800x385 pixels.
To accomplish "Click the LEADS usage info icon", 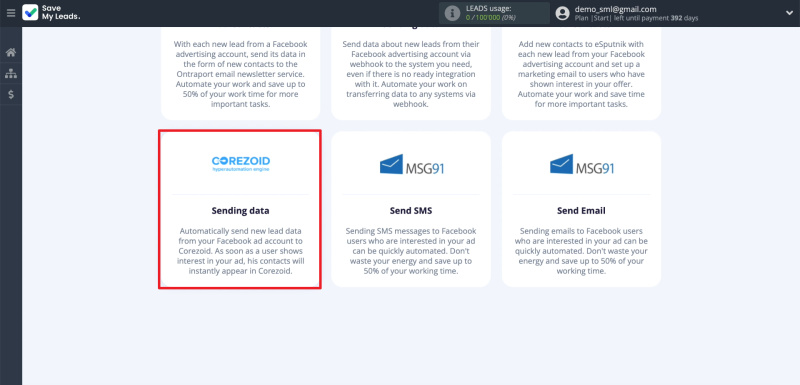I will pos(452,13).
